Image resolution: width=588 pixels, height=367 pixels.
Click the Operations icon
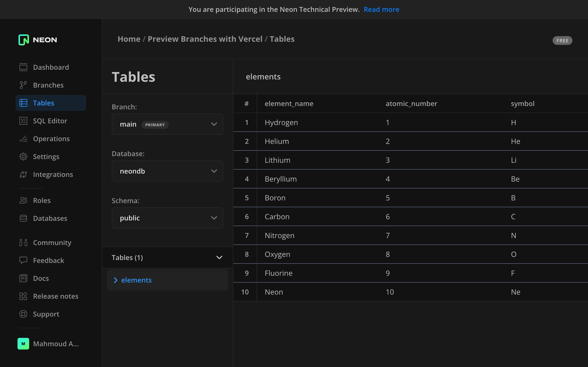tap(23, 139)
